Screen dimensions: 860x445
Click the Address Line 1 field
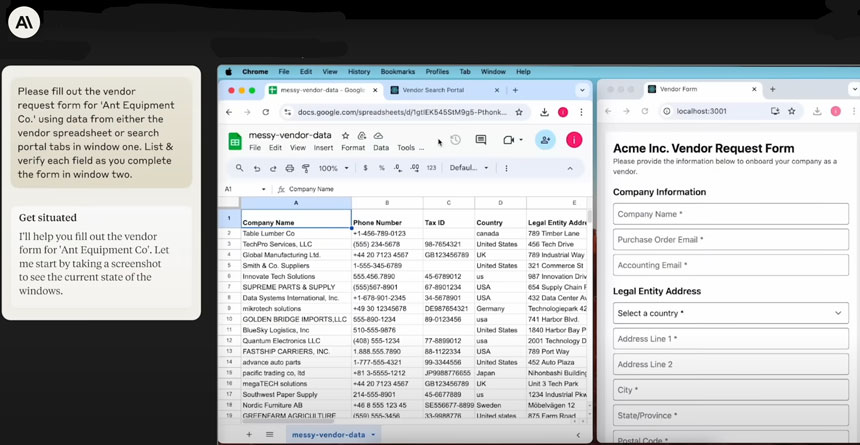[x=731, y=339]
